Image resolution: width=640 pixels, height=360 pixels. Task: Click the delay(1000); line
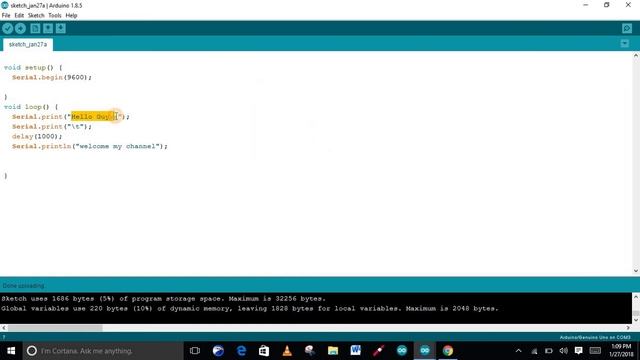tap(37, 136)
